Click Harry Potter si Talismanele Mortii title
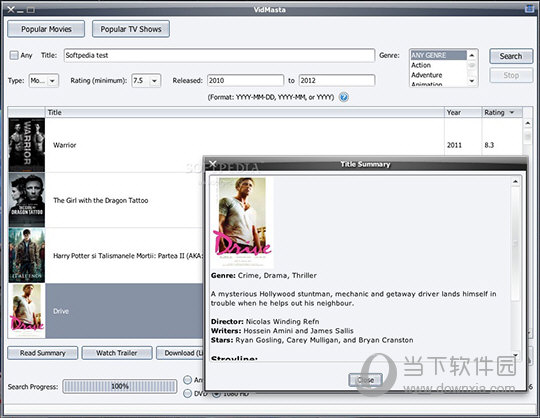 click(128, 256)
